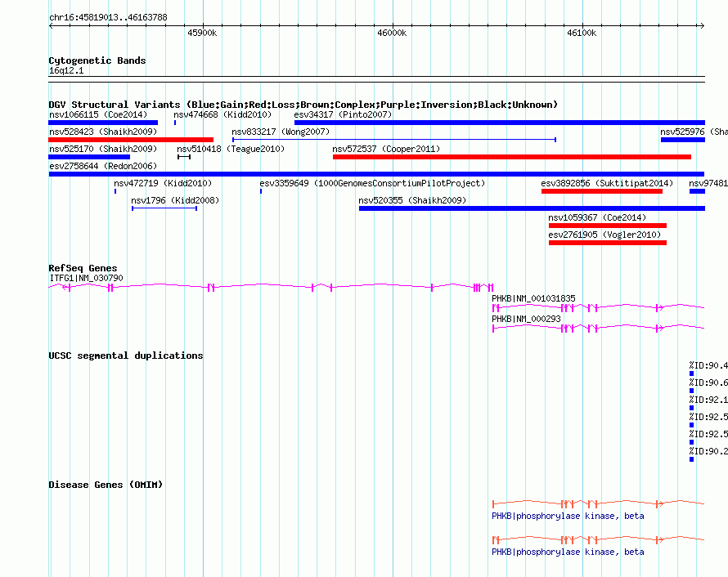The image size is (728, 577).
Task: Click the %ID:90.4 segmental duplication label
Action: coord(708,365)
